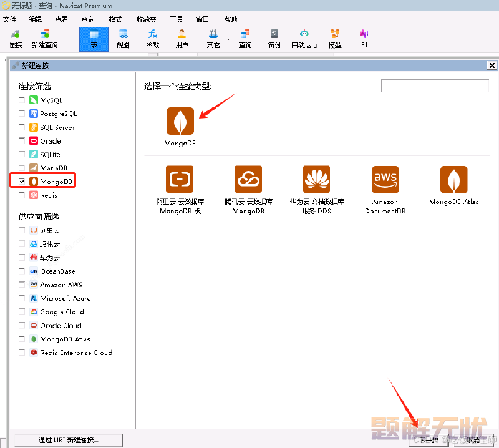Open the 收藏夹 (Favorites) menu
499x448 pixels.
click(x=147, y=19)
